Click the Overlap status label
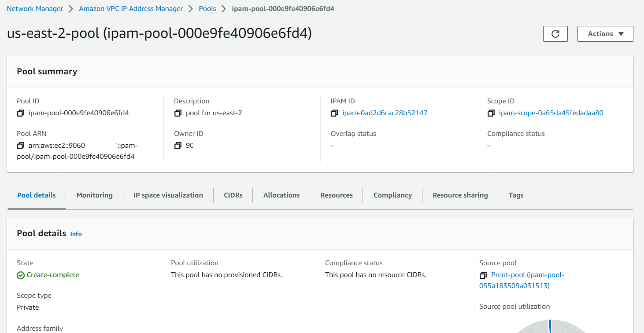This screenshot has height=333, width=644. click(x=353, y=134)
